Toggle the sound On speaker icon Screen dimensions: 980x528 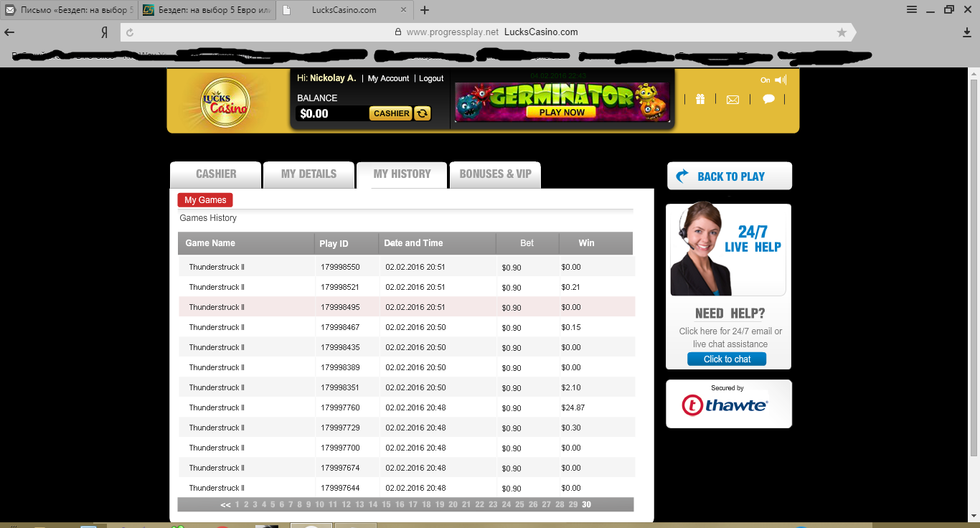[781, 80]
